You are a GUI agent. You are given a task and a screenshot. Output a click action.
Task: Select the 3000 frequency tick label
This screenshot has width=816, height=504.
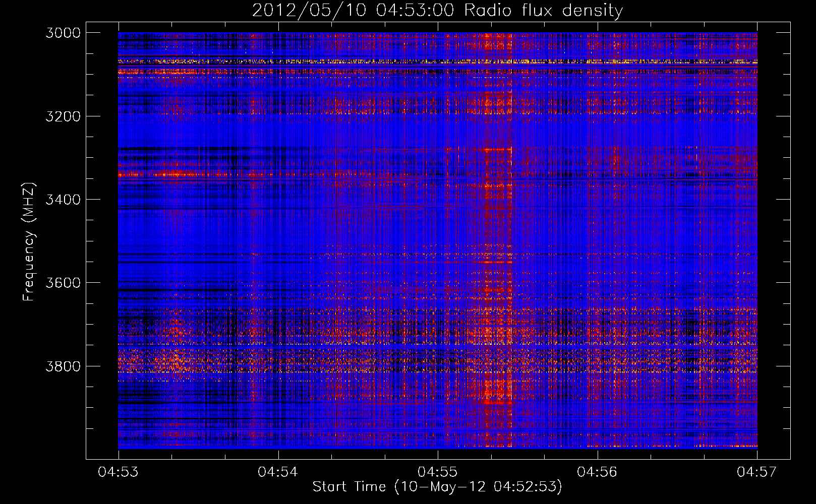63,33
